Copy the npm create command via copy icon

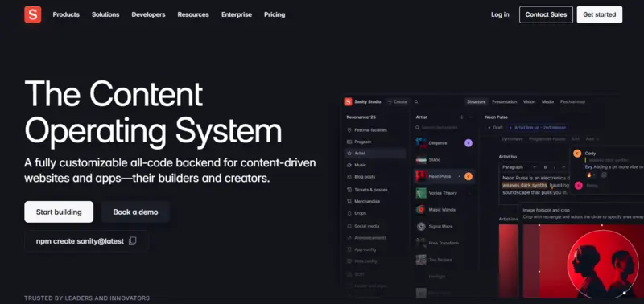(x=132, y=241)
